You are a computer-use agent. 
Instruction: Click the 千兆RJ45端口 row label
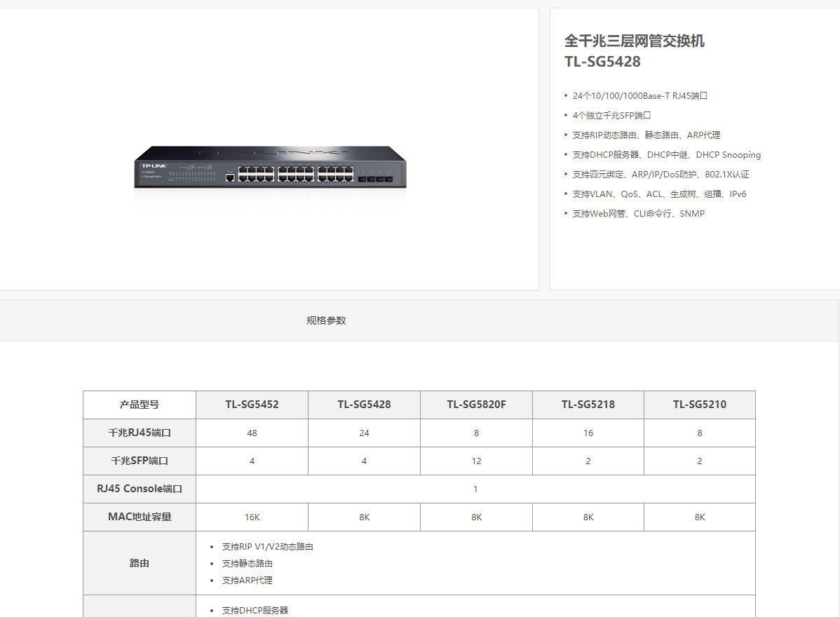point(140,433)
